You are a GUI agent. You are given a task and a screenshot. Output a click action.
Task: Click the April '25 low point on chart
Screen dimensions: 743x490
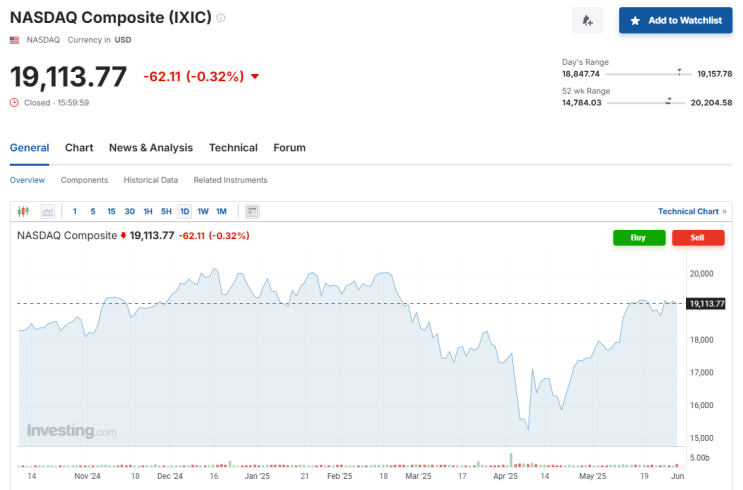pyautogui.click(x=528, y=429)
